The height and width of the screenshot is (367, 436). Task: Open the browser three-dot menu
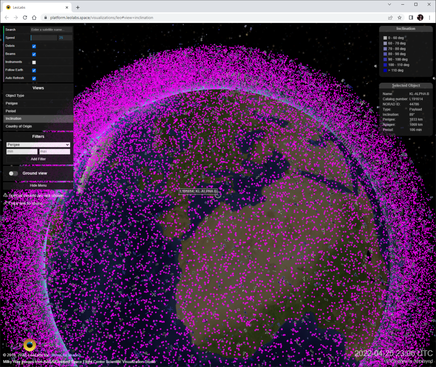pyautogui.click(x=430, y=17)
